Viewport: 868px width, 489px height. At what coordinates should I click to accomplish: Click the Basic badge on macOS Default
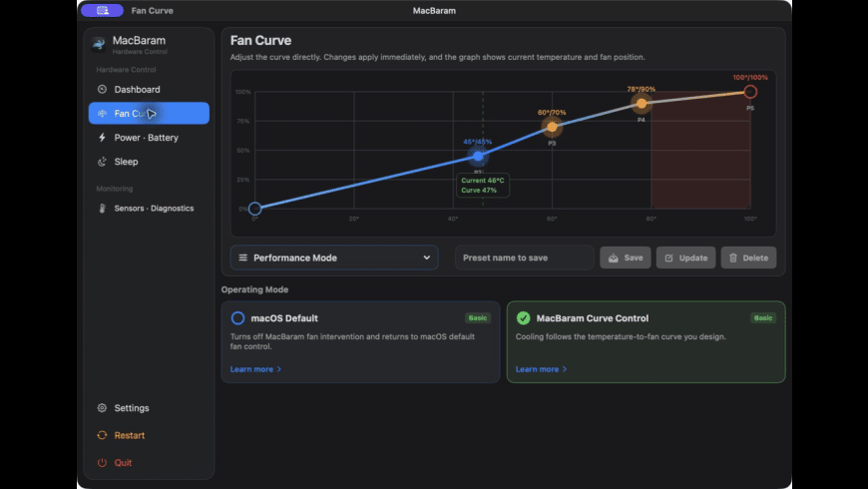(x=478, y=318)
